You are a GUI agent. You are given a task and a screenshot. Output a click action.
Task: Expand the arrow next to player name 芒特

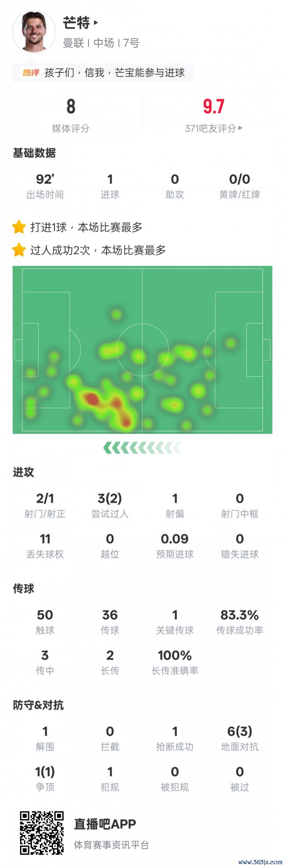click(96, 23)
